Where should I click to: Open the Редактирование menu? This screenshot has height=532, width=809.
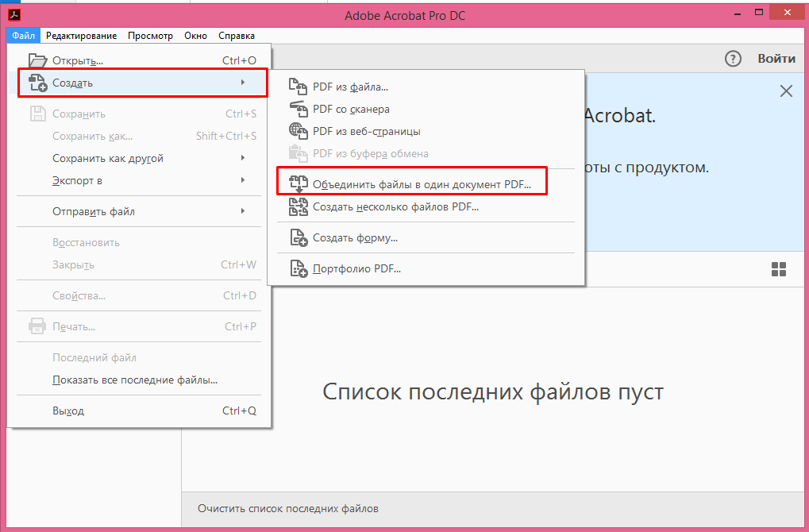(82, 36)
